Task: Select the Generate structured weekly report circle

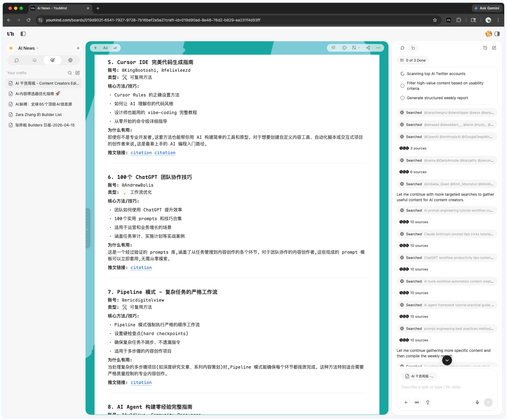Action: [403, 98]
